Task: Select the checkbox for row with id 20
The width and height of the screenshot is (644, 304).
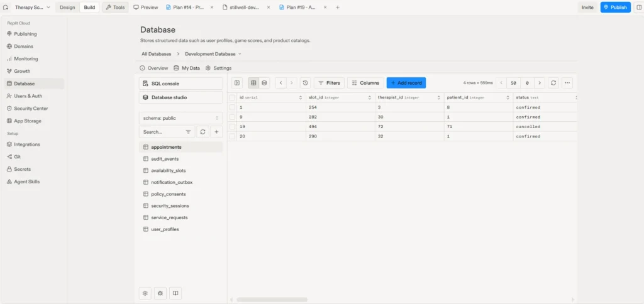Action: (x=233, y=136)
